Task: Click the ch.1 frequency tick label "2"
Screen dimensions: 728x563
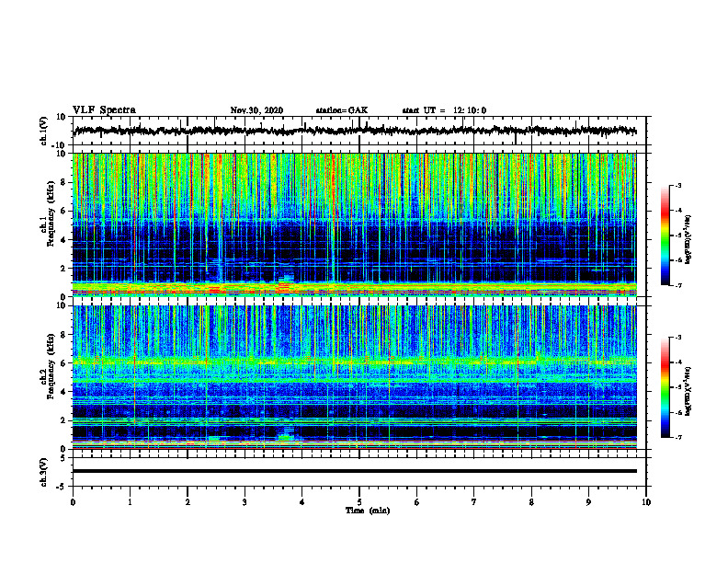Action: [x=64, y=269]
